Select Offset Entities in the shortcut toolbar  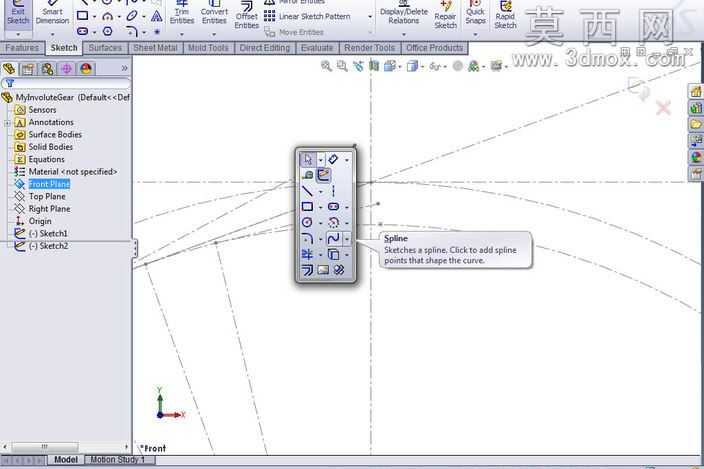(307, 270)
